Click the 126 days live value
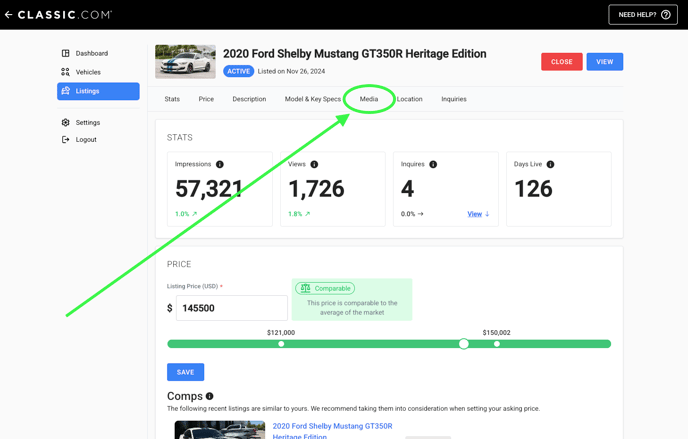 click(533, 189)
